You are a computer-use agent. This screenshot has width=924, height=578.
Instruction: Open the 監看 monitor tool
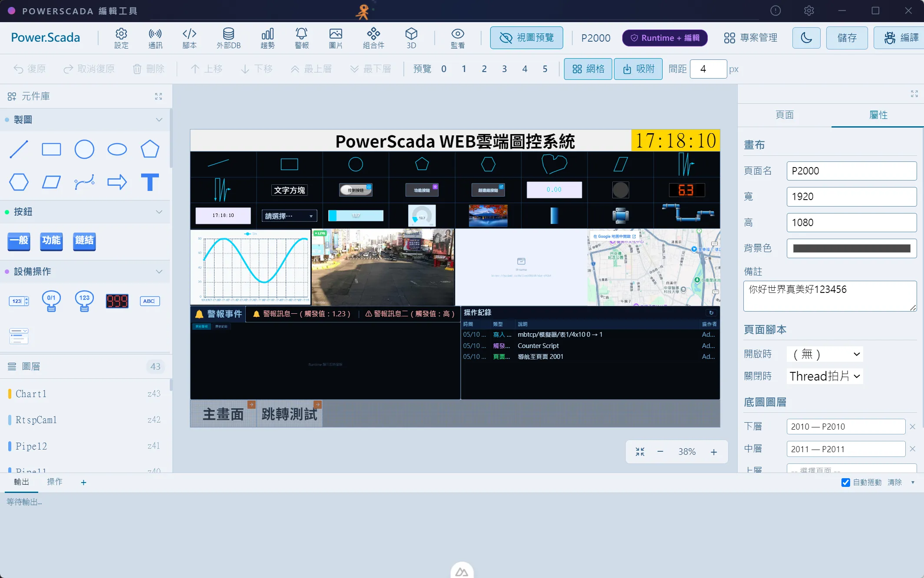pyautogui.click(x=458, y=38)
